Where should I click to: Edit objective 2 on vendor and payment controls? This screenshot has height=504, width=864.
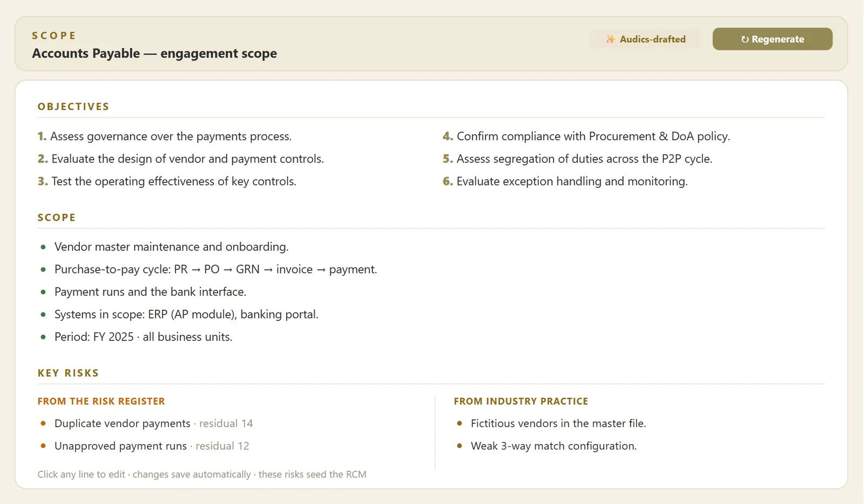click(181, 159)
